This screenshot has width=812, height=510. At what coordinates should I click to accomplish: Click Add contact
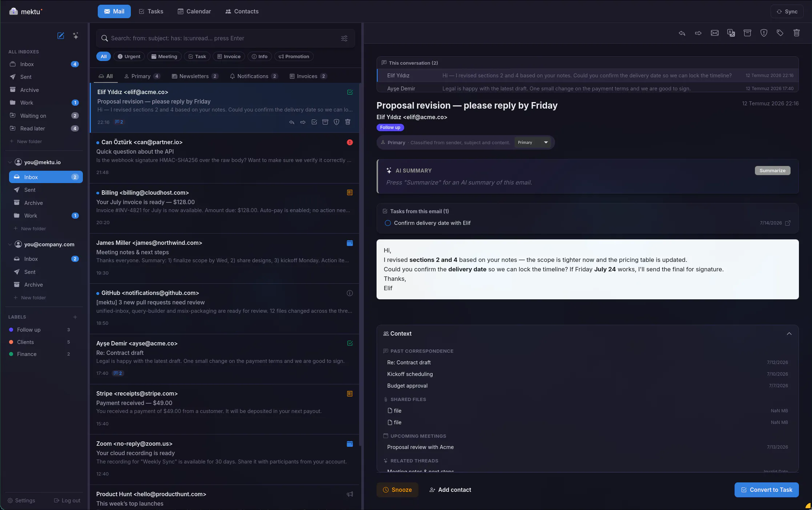(450, 490)
